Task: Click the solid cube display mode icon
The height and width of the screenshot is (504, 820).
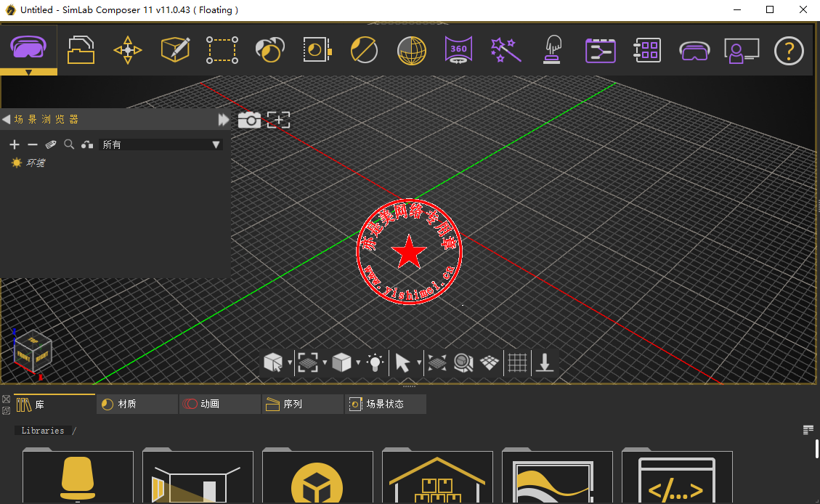Action: (x=341, y=362)
